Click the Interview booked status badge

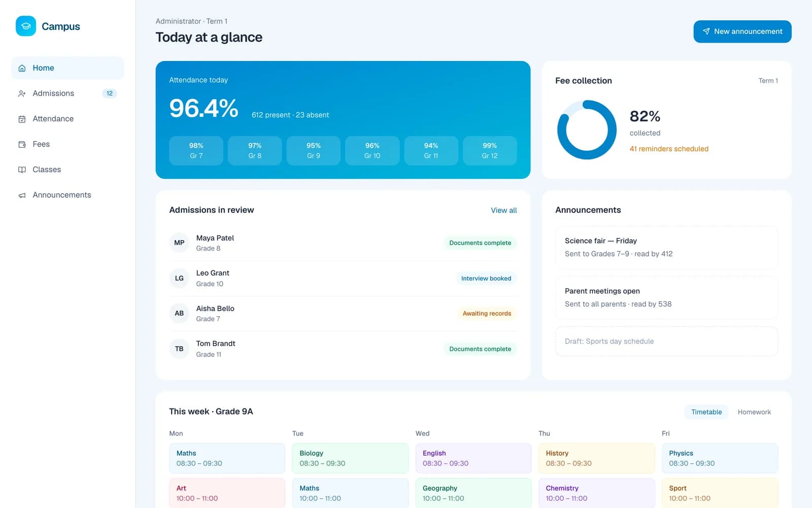point(486,278)
